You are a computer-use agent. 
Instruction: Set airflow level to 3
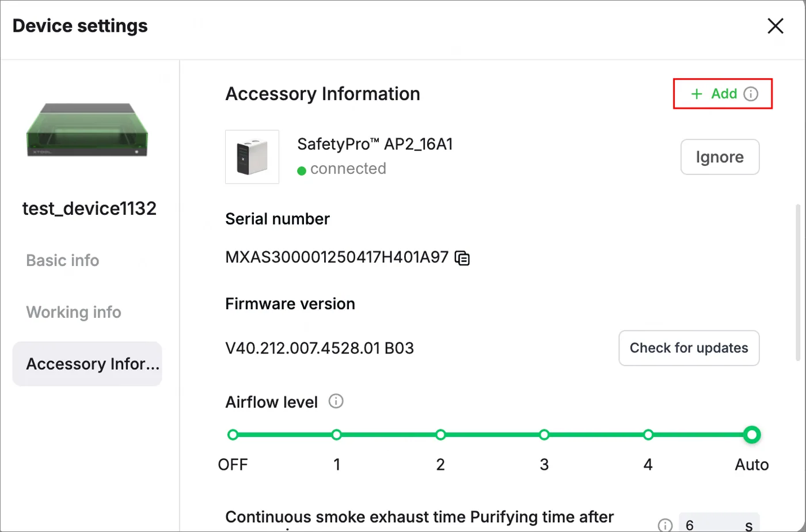(544, 435)
